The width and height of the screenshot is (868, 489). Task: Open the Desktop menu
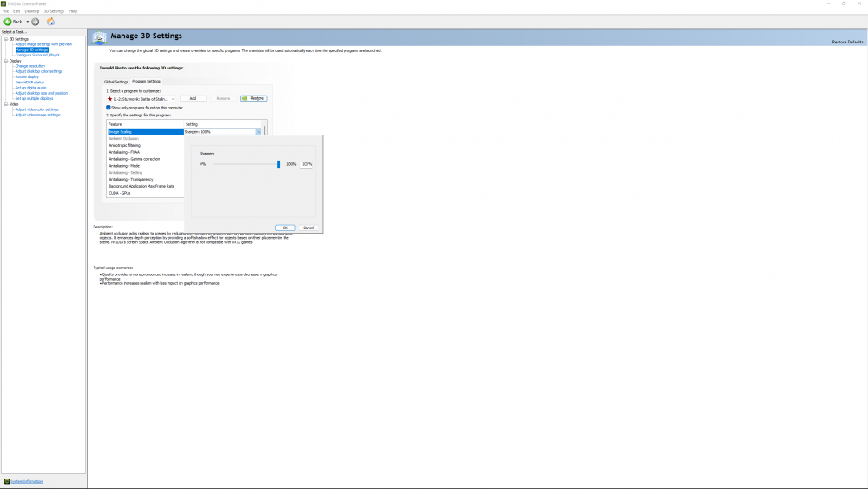click(x=31, y=11)
